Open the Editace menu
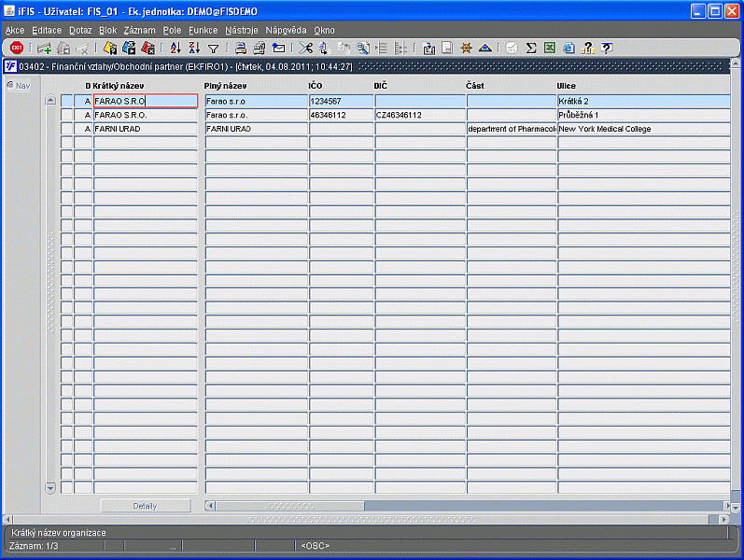The image size is (744, 560). [x=47, y=31]
